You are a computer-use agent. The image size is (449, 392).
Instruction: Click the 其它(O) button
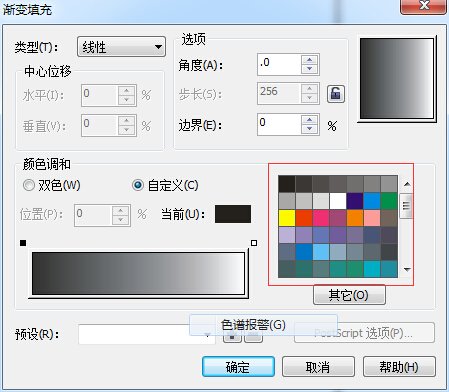coord(349,295)
